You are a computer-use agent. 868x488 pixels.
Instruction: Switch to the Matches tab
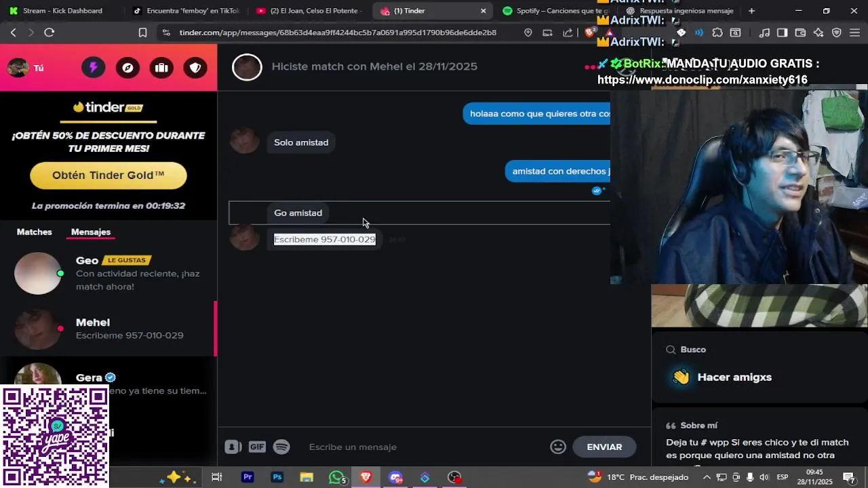[x=34, y=232]
